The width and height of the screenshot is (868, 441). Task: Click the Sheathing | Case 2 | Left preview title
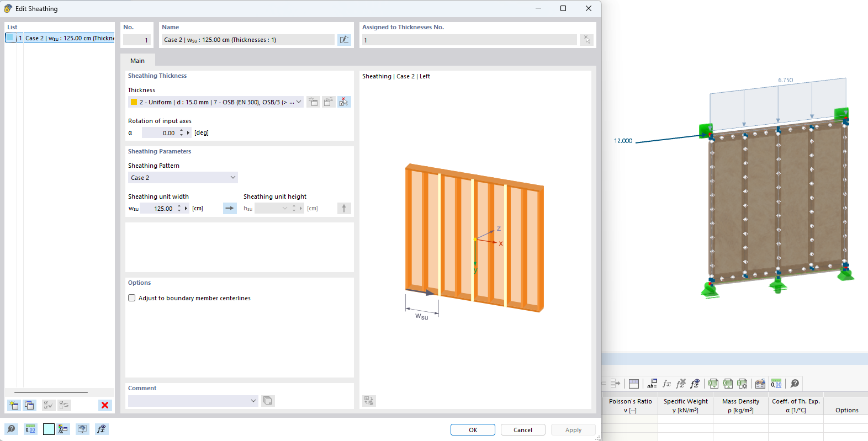[396, 76]
